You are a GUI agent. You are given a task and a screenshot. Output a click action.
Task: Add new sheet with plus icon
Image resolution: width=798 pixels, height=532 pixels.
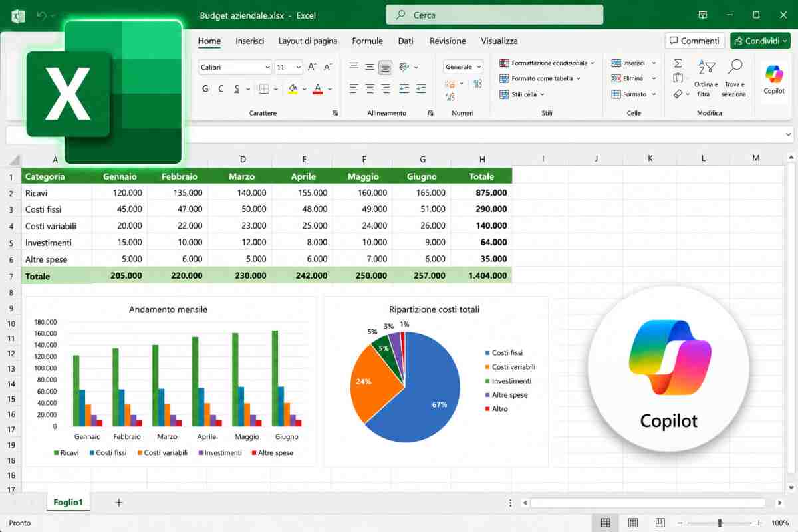click(x=119, y=503)
